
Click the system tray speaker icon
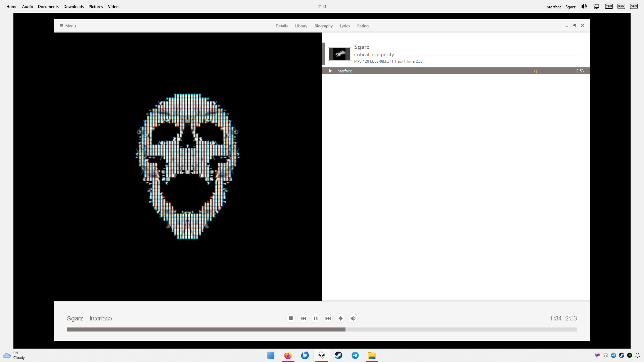pos(584,7)
